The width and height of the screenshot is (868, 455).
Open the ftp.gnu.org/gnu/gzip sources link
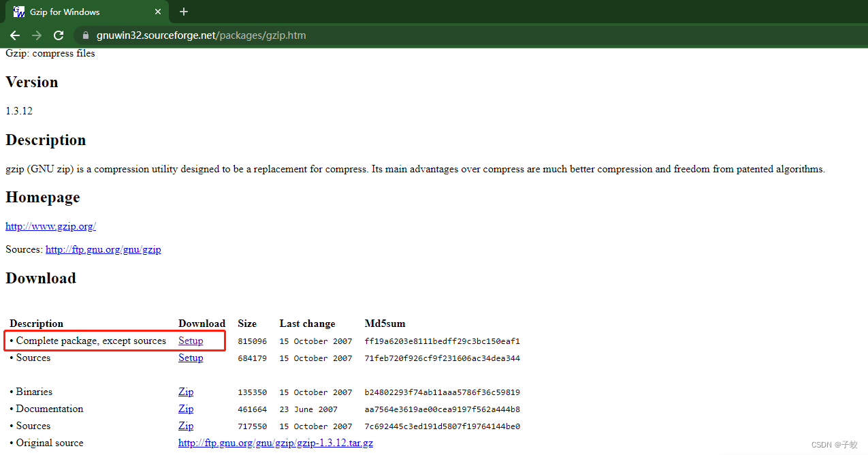click(103, 249)
